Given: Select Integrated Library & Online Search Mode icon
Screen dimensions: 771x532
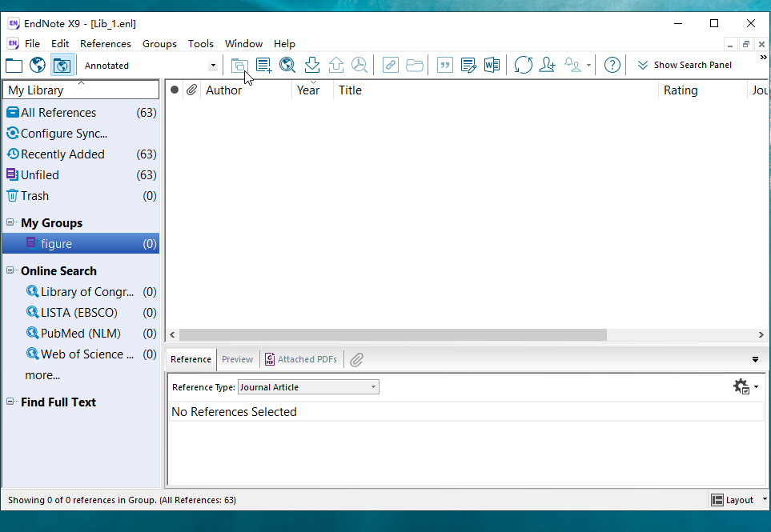Looking at the screenshot, I should point(62,65).
